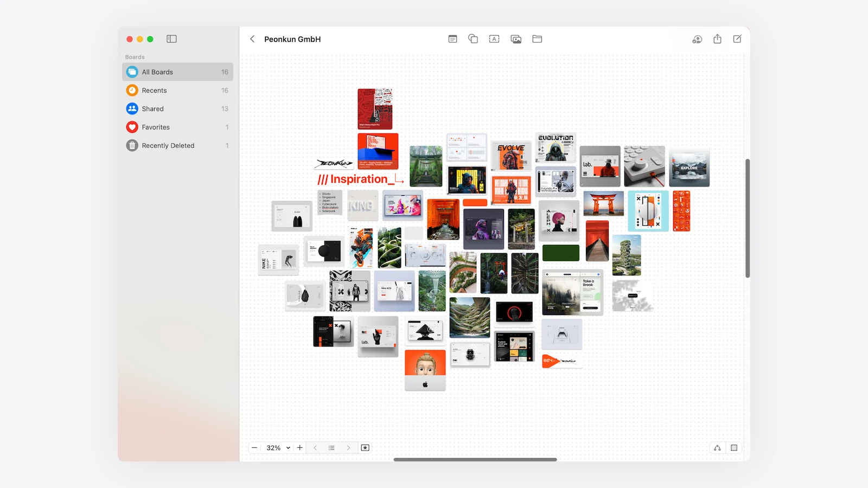Create a new board with compose icon
The image size is (868, 488).
pyautogui.click(x=737, y=39)
